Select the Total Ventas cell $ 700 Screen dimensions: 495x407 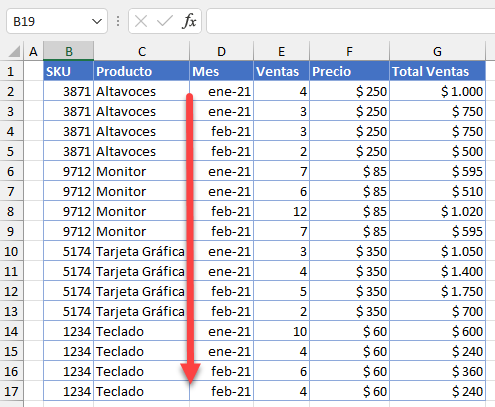(x=437, y=311)
